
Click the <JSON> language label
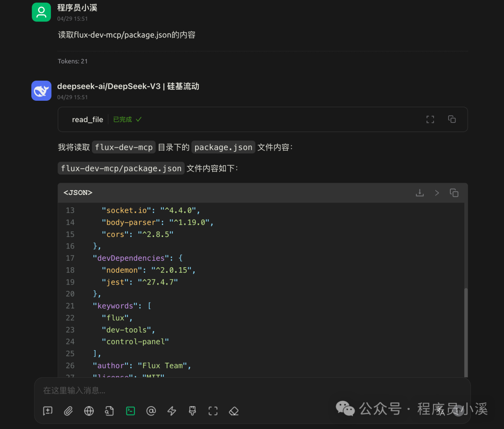click(x=78, y=193)
